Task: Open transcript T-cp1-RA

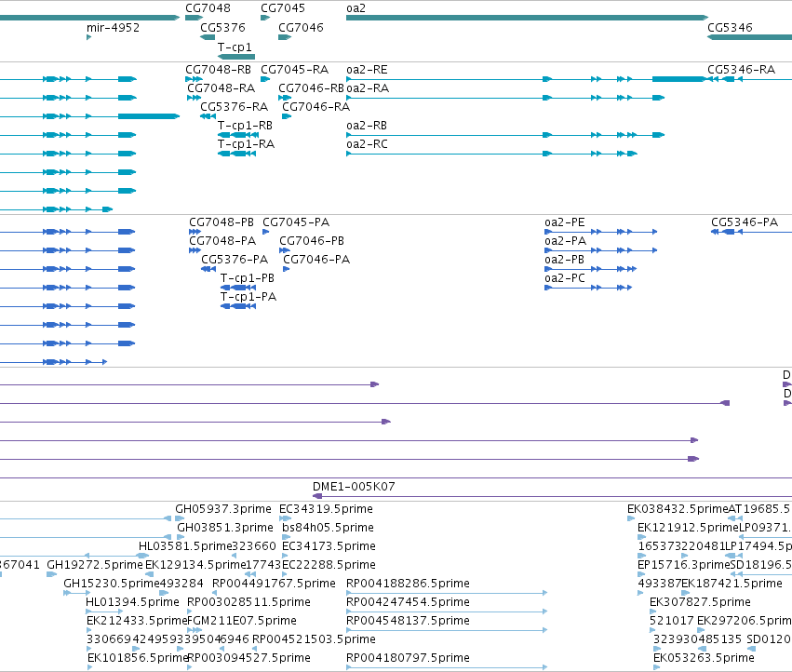Action: point(246,144)
